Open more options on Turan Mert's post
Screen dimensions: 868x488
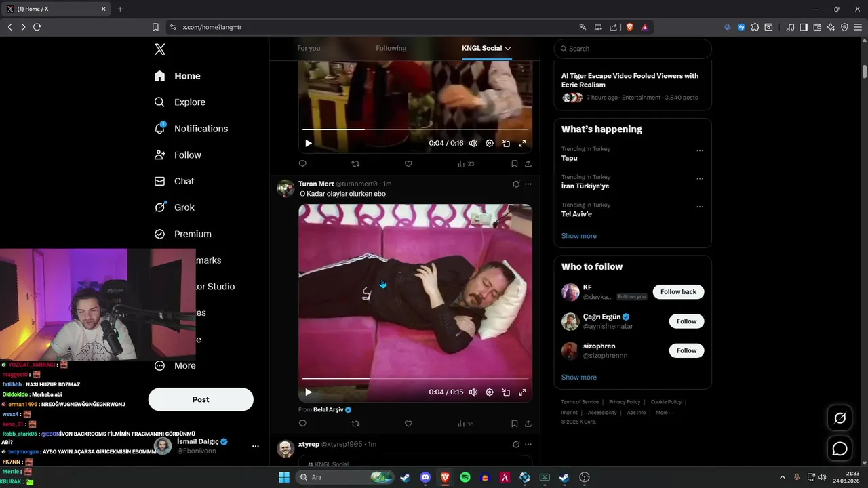pyautogui.click(x=528, y=184)
